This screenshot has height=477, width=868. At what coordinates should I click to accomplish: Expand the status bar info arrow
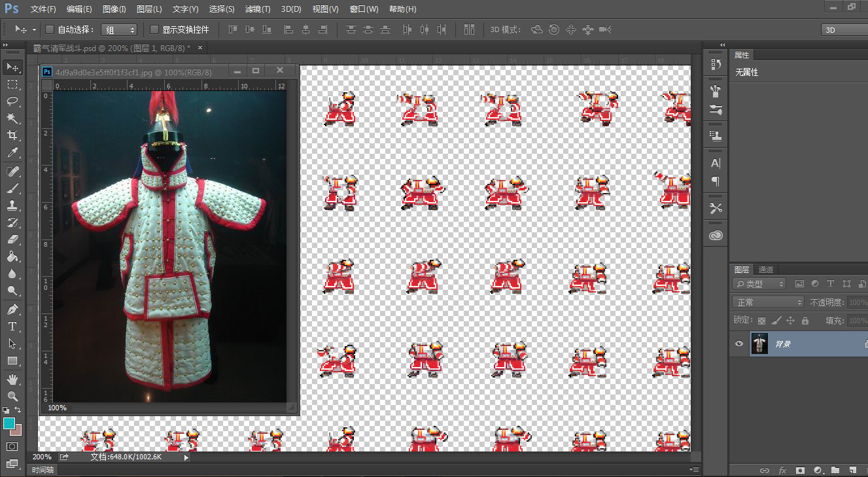click(x=186, y=457)
